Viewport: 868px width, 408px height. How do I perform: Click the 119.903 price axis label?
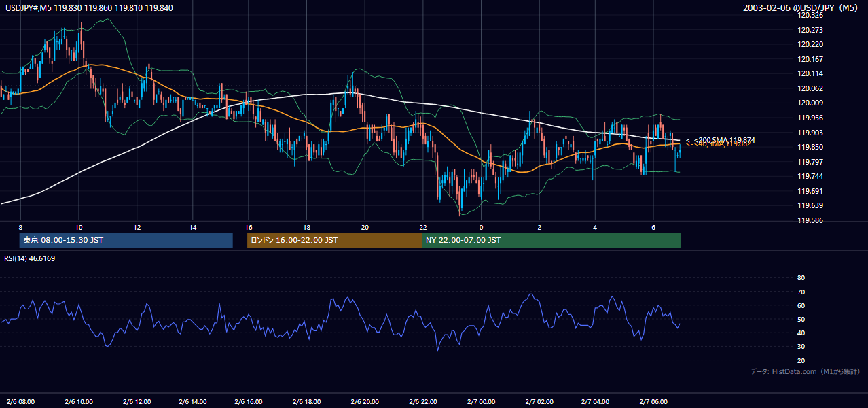pyautogui.click(x=811, y=133)
